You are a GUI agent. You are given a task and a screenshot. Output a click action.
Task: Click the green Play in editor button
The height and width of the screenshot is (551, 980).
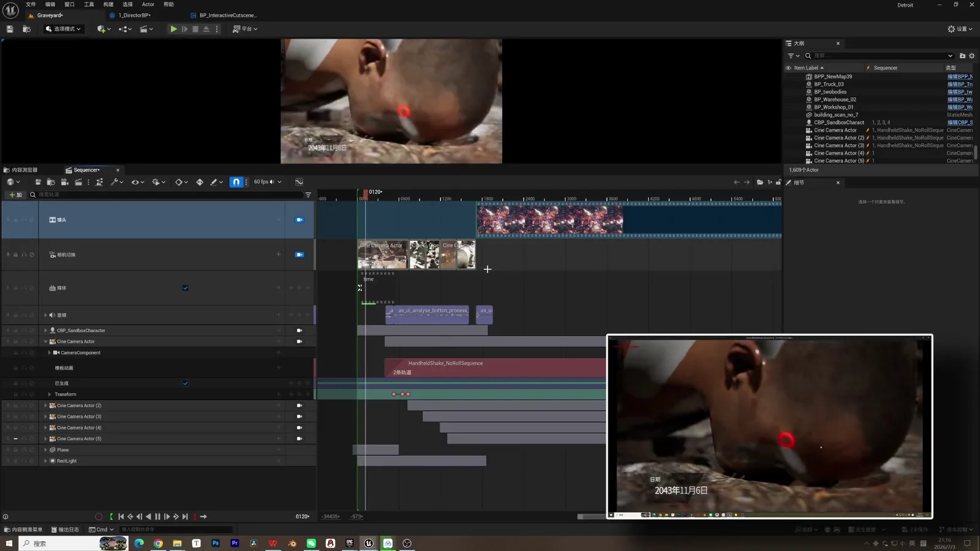173,29
